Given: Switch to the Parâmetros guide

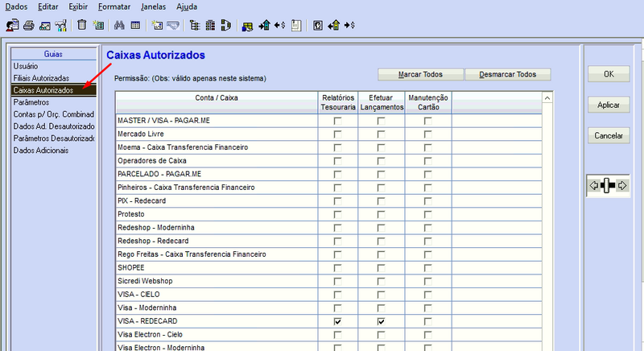Looking at the screenshot, I should 31,102.
